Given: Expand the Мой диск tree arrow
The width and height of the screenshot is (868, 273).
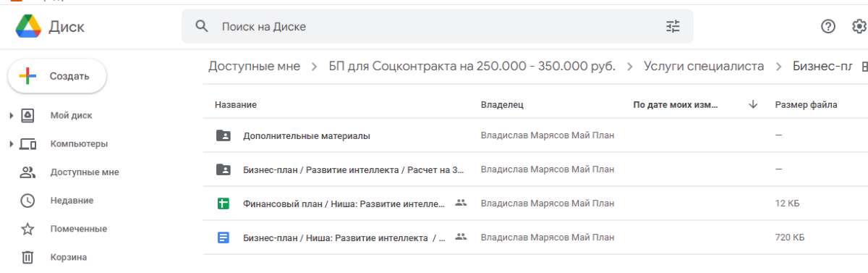Looking at the screenshot, I should click(11, 116).
